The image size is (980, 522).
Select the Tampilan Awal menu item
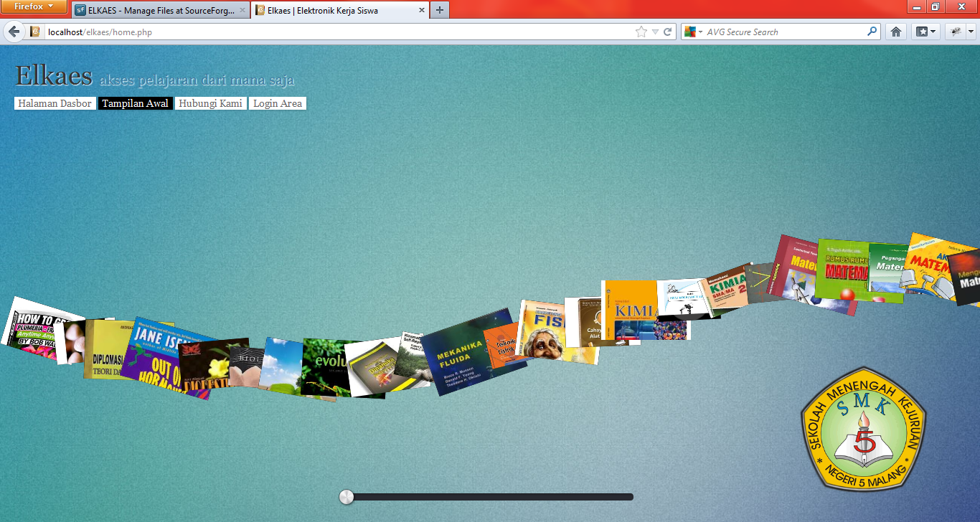(x=136, y=103)
